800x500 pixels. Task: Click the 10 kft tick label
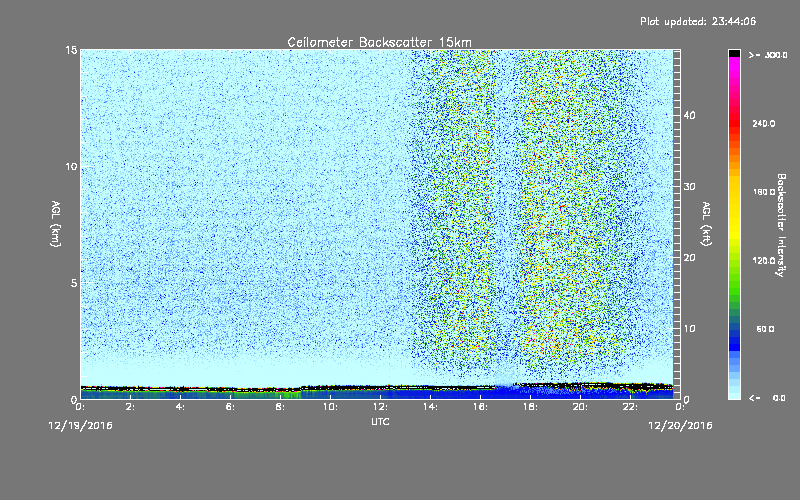689,329
